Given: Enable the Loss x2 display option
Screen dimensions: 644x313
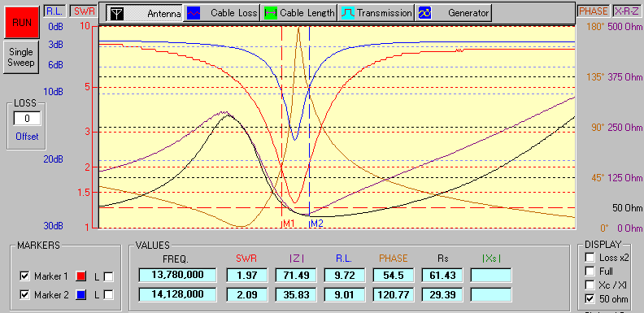Looking at the screenshot, I should coord(590,258).
